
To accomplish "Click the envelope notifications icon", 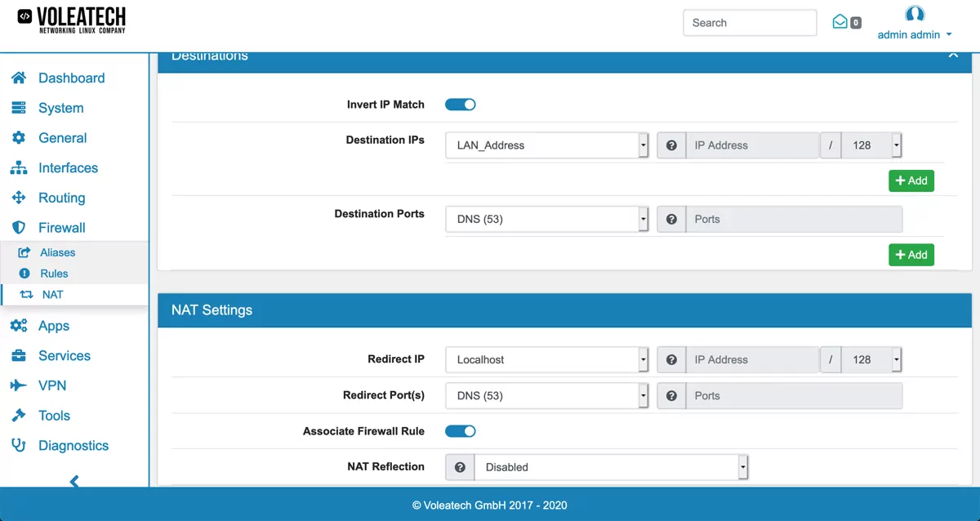I will pos(840,22).
